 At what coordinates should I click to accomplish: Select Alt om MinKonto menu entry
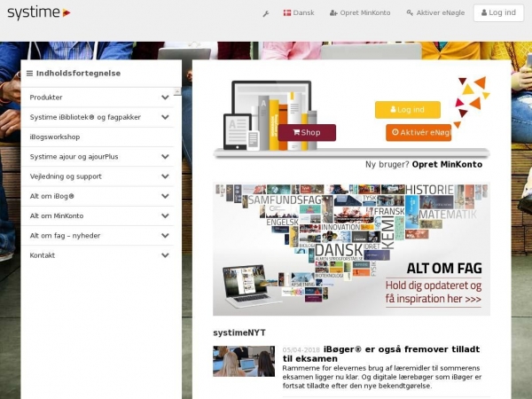(98, 215)
